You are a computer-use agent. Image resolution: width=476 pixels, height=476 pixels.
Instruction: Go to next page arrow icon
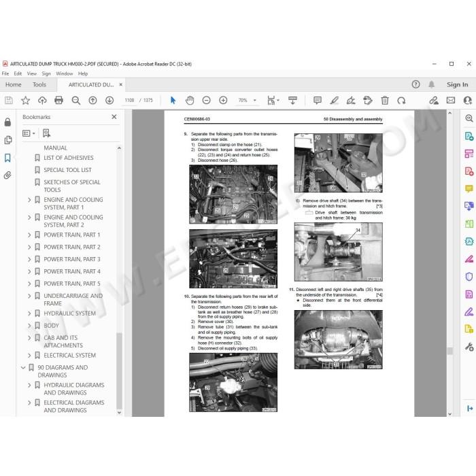[x=109, y=100]
